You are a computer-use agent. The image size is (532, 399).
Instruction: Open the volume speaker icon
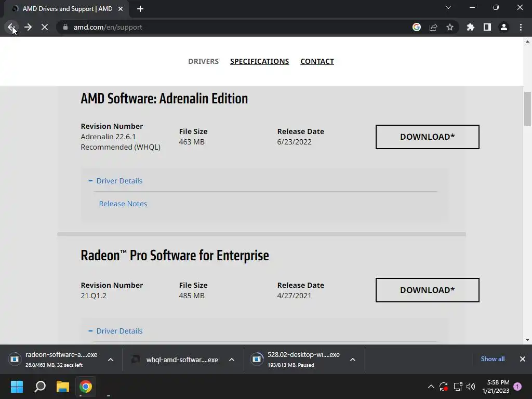pyautogui.click(x=471, y=387)
